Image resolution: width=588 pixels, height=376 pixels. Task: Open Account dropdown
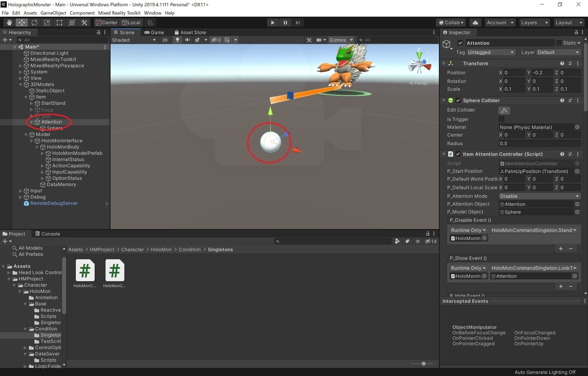click(x=499, y=23)
